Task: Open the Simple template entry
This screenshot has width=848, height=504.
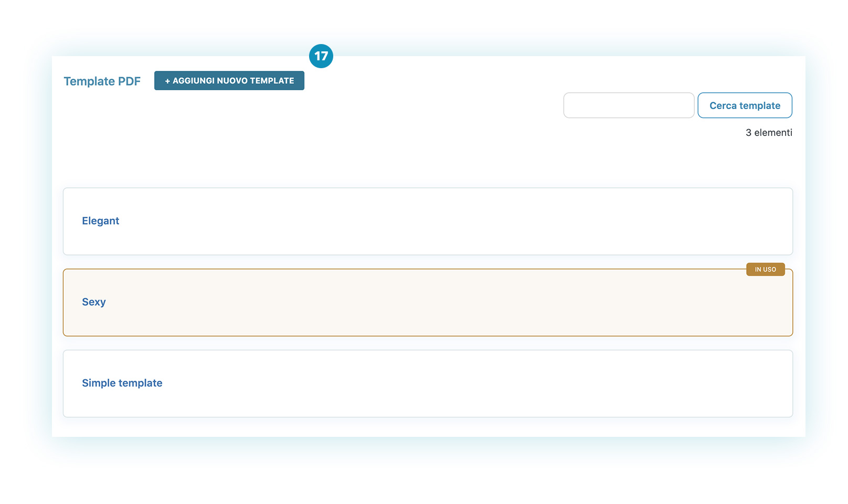Action: point(122,383)
